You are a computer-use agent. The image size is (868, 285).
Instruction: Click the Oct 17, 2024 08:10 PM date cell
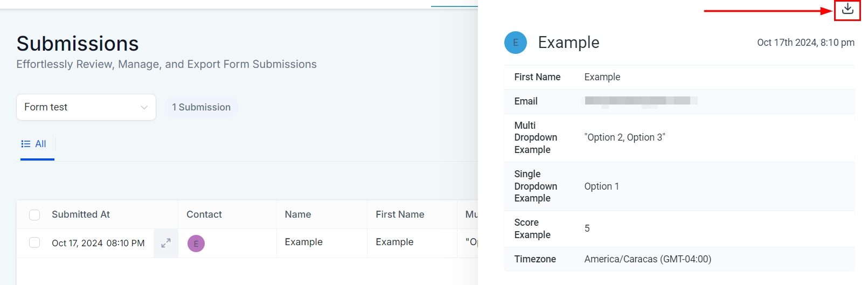pos(98,243)
